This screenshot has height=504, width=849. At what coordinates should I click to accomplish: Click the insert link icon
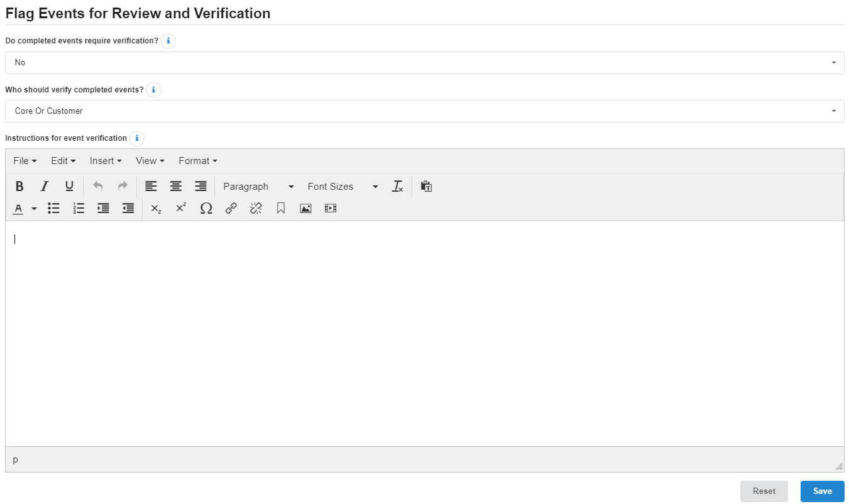pyautogui.click(x=231, y=208)
